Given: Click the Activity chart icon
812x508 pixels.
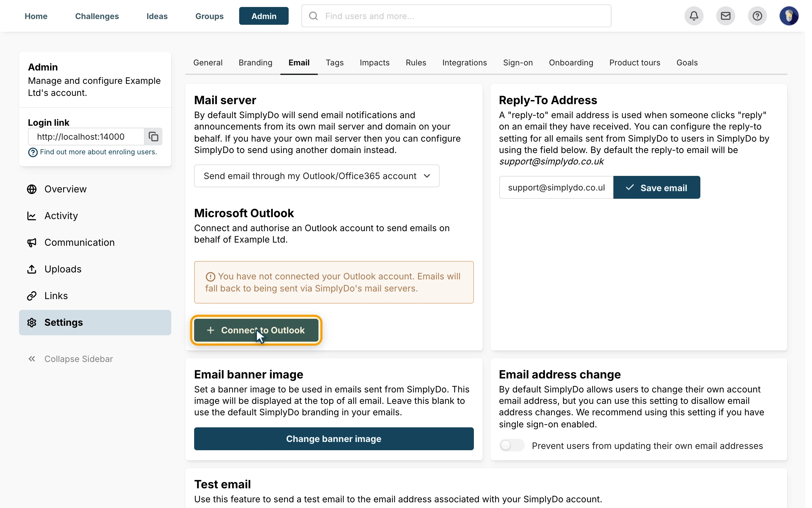Looking at the screenshot, I should [x=32, y=216].
